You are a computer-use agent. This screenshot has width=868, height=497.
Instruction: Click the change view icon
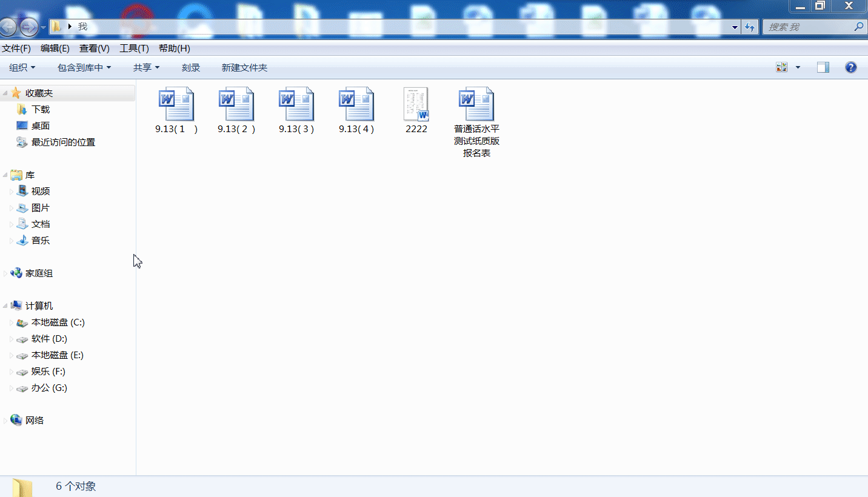coord(782,67)
